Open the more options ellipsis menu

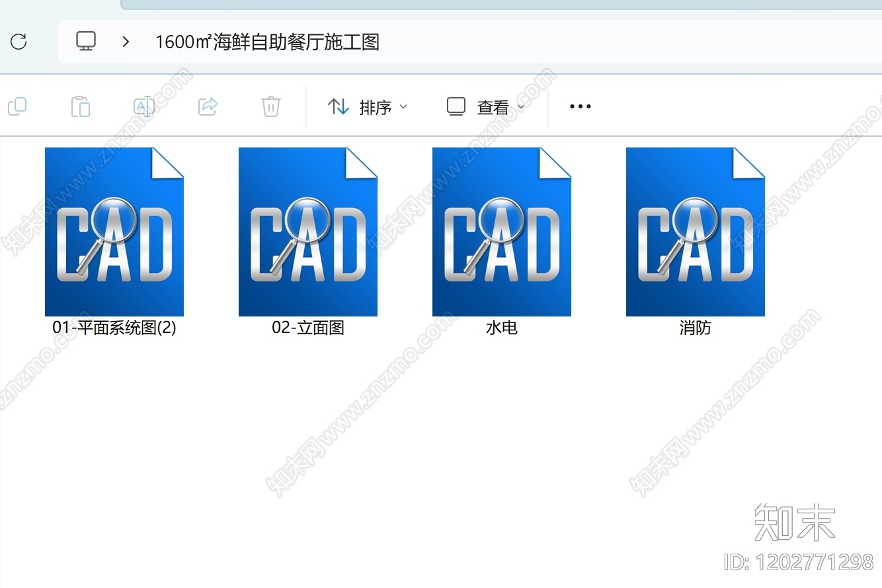pos(581,106)
